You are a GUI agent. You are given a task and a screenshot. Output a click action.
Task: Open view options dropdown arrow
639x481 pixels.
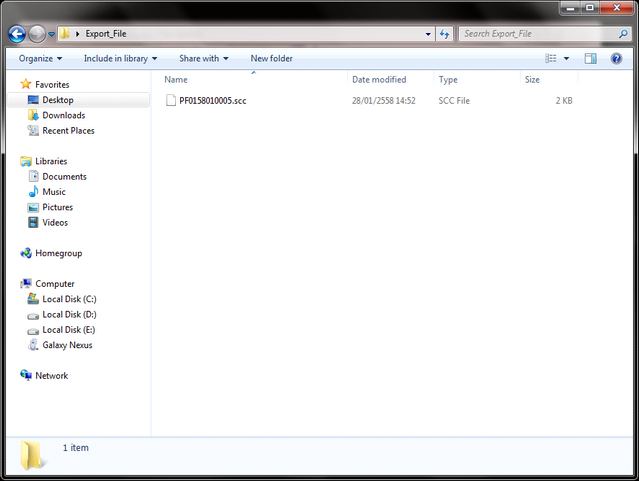tap(566, 59)
